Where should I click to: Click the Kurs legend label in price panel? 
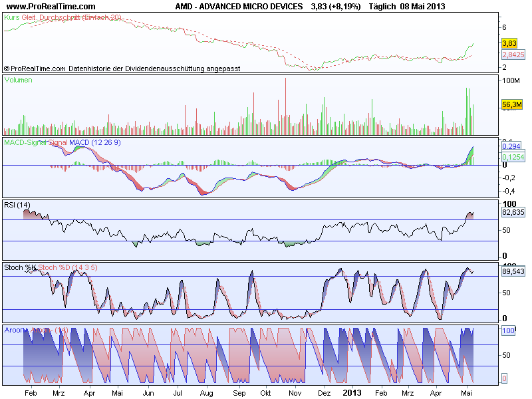(12, 17)
